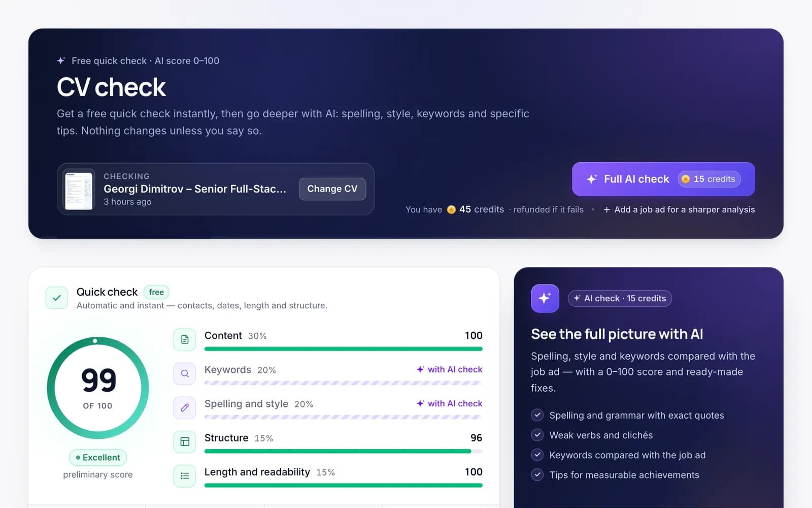The width and height of the screenshot is (812, 508).
Task: Click the Excellent status badge
Action: [x=98, y=457]
